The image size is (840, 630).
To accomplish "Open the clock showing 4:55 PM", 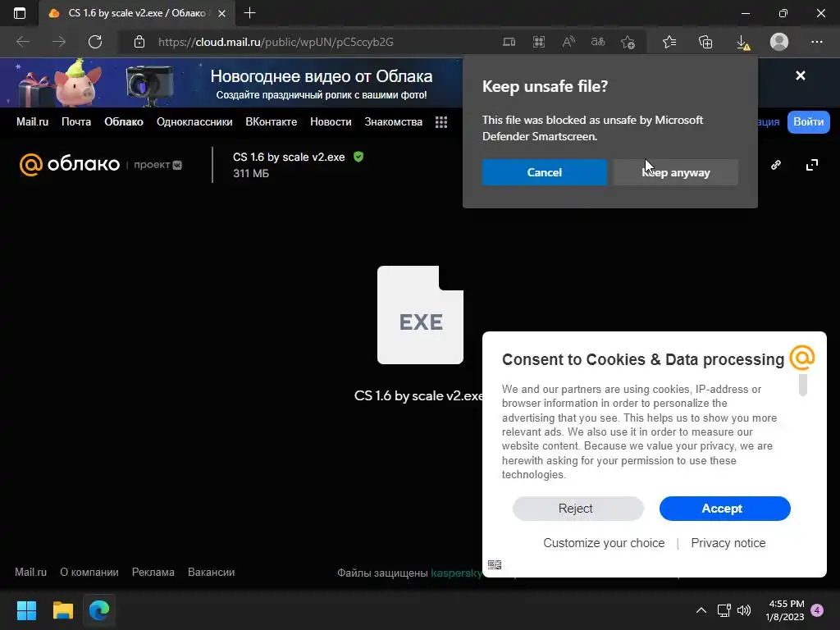I will click(x=785, y=610).
